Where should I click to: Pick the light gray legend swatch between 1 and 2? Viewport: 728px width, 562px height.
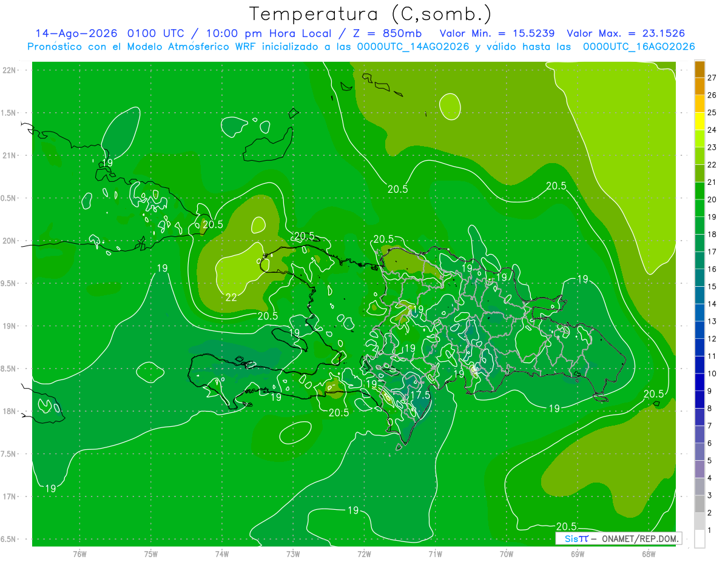[699, 521]
